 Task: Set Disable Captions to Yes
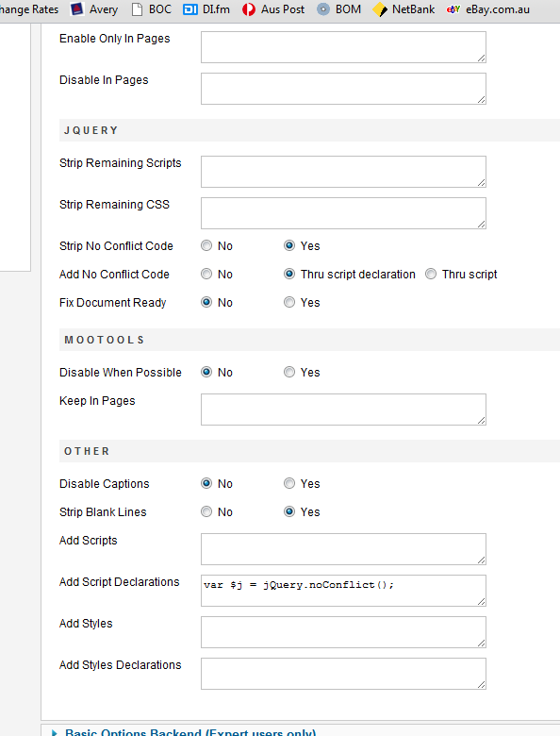pos(289,483)
